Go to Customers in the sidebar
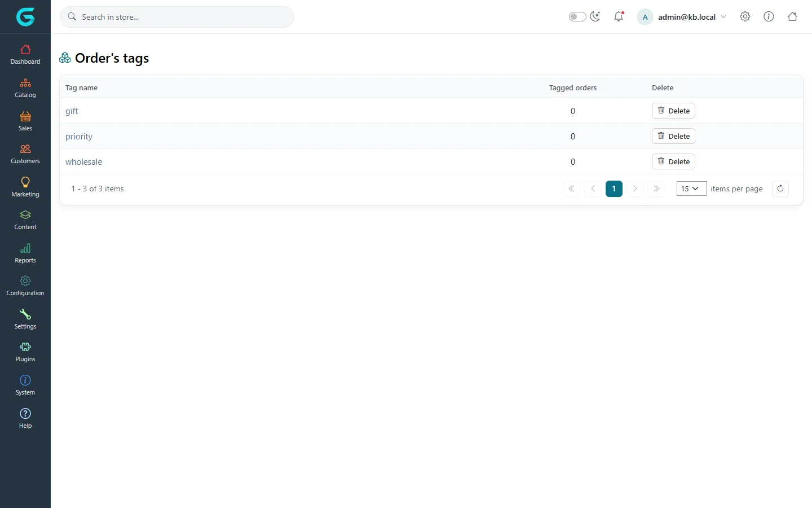The height and width of the screenshot is (508, 812). click(x=25, y=154)
